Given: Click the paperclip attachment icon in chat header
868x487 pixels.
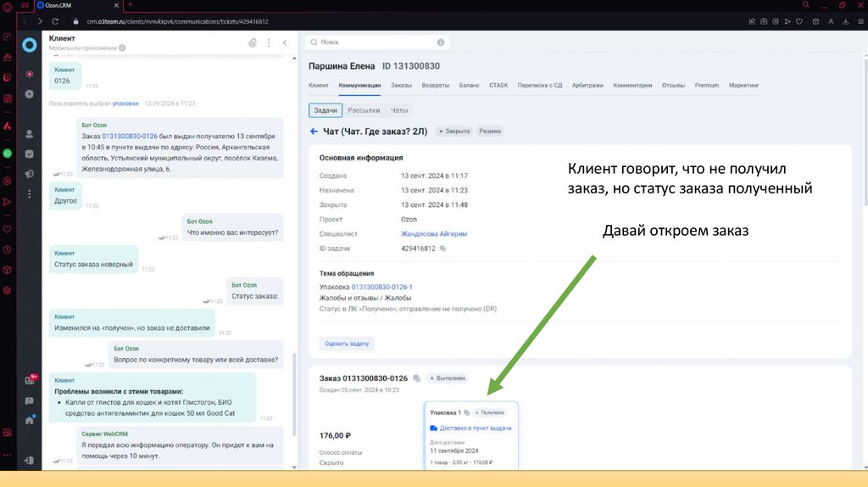Looking at the screenshot, I should point(253,42).
